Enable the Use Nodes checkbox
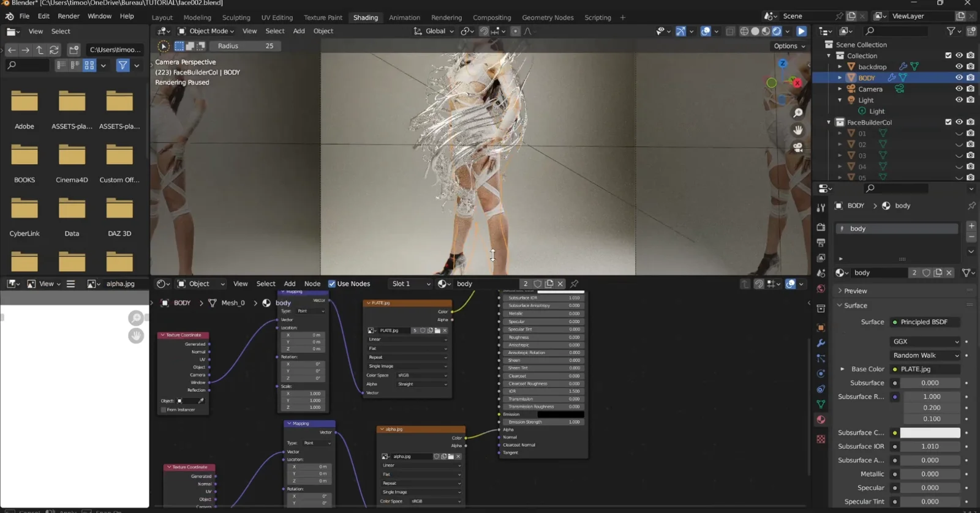This screenshot has height=513, width=980. (332, 283)
